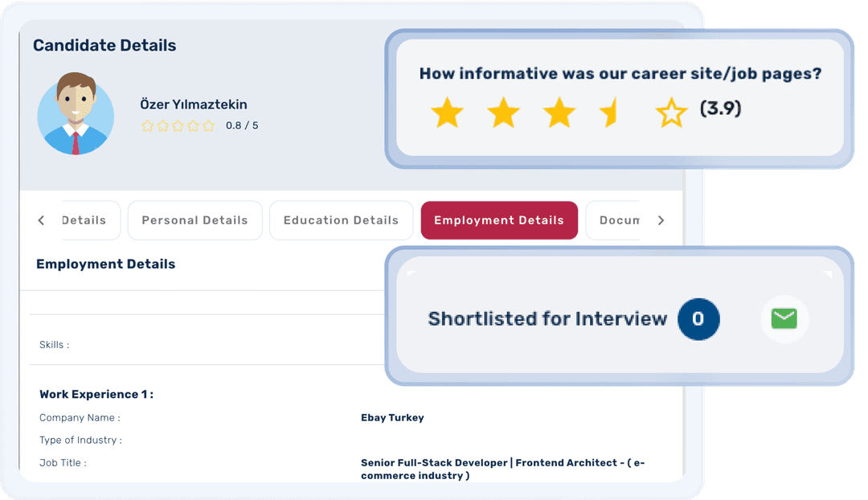868x500 pixels.
Task: Click the left chevron to scroll tabs back
Action: (41, 219)
